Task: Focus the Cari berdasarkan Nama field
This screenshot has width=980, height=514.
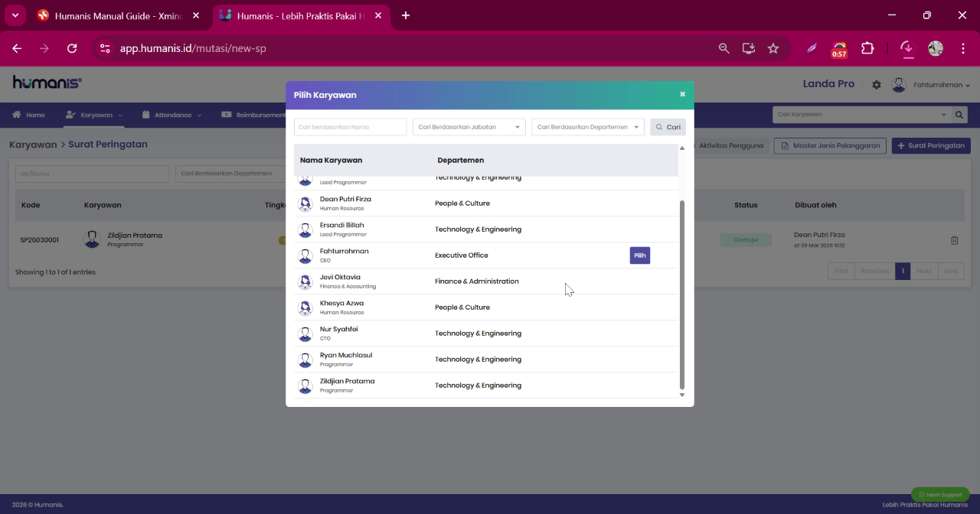Action: (x=350, y=127)
